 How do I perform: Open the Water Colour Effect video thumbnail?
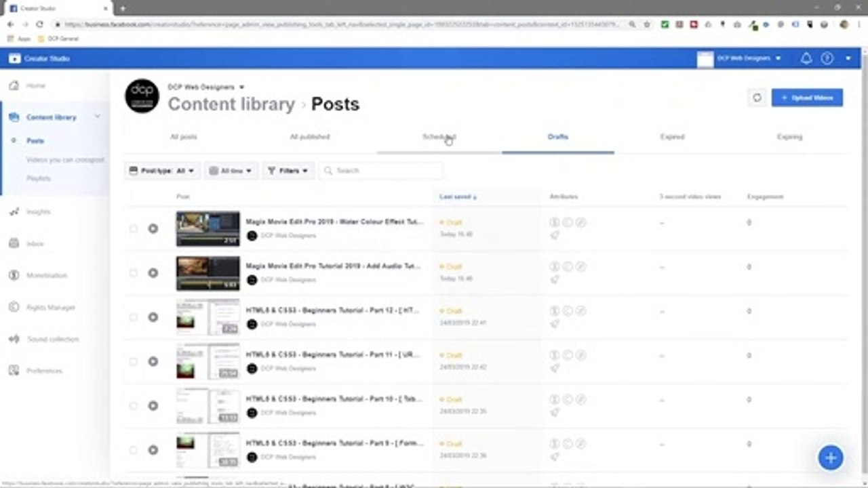coord(208,228)
